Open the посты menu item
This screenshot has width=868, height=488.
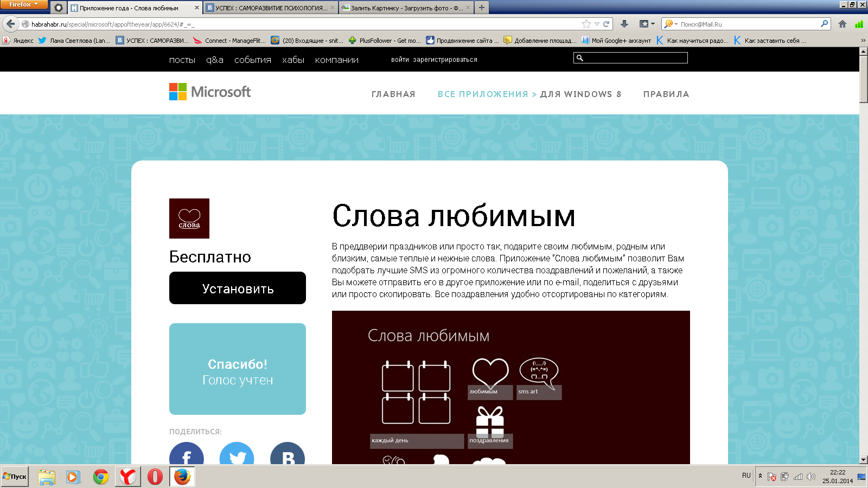[182, 60]
